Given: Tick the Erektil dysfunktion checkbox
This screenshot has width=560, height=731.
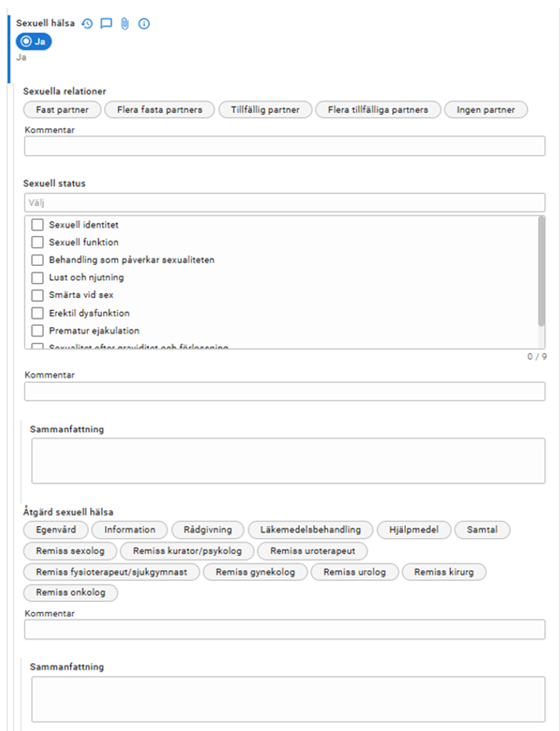Looking at the screenshot, I should click(x=37, y=313).
